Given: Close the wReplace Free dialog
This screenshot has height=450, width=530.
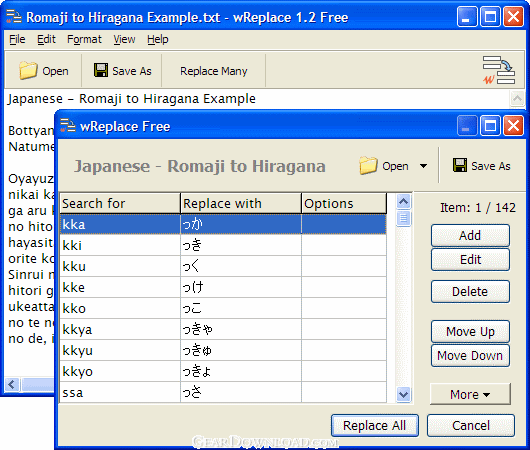Looking at the screenshot, I should pyautogui.click(x=513, y=126).
